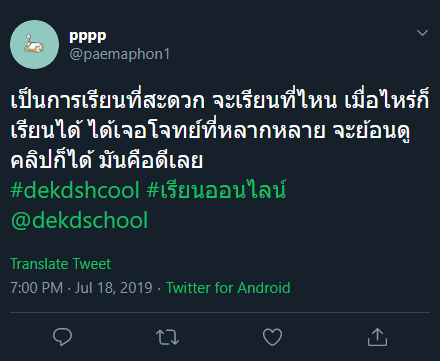This screenshot has height=361, width=440.
Task: Open the share tweet upload icon
Action: point(377,337)
